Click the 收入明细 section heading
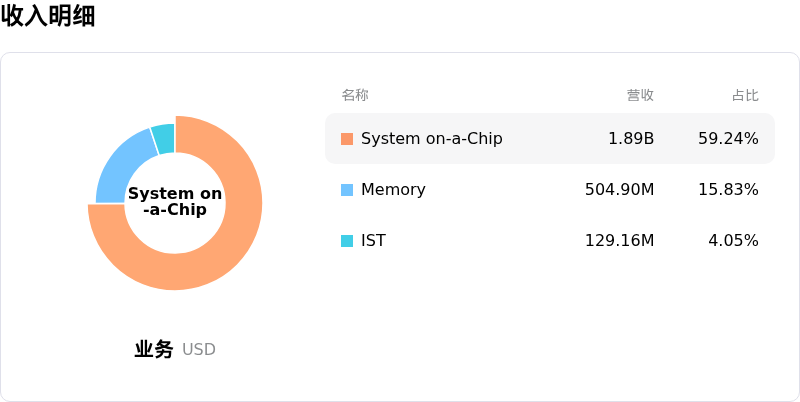This screenshot has width=800, height=402. click(x=48, y=15)
